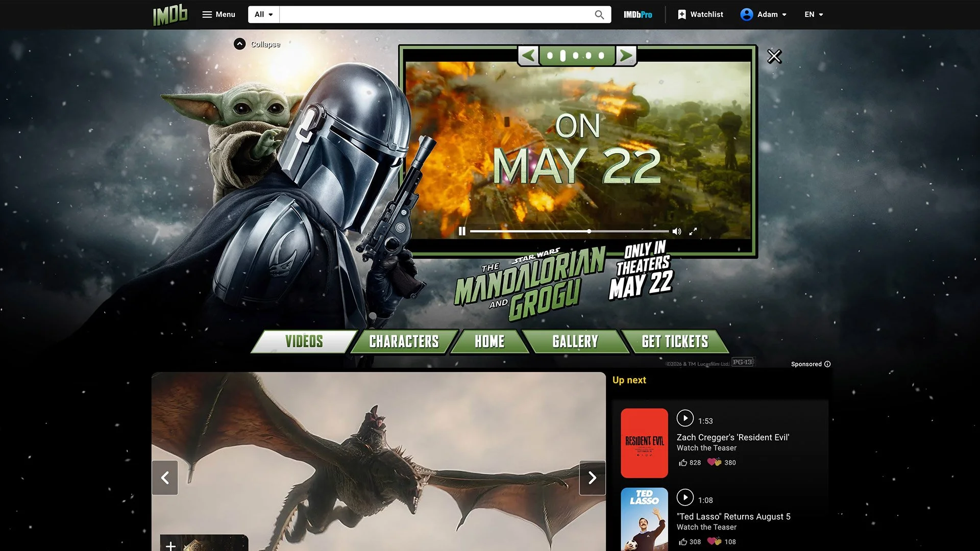This screenshot has width=980, height=551.
Task: Open the Watchlist
Action: 700,14
